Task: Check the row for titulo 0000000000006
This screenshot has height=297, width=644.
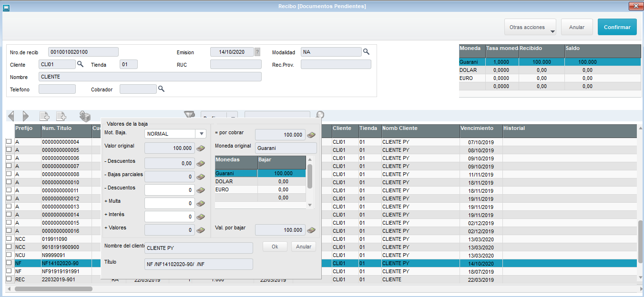Action: tap(9, 158)
